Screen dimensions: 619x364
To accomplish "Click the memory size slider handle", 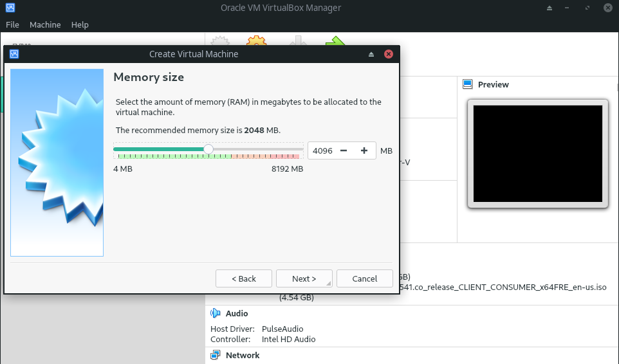I will pyautogui.click(x=208, y=149).
